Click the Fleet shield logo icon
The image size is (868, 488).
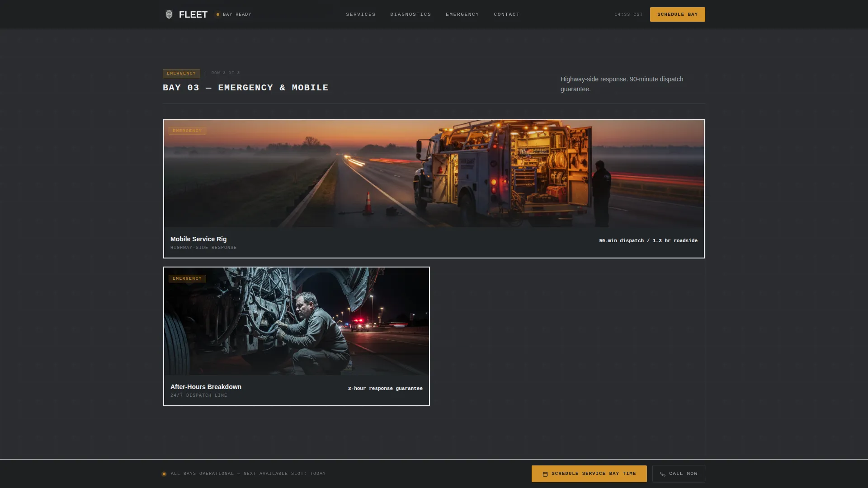coord(169,14)
